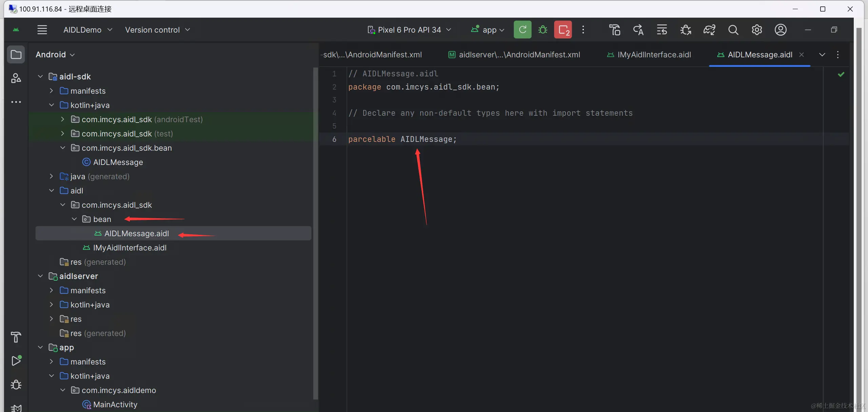Click the green Rerun app button
This screenshot has width=868, height=412.
[522, 30]
